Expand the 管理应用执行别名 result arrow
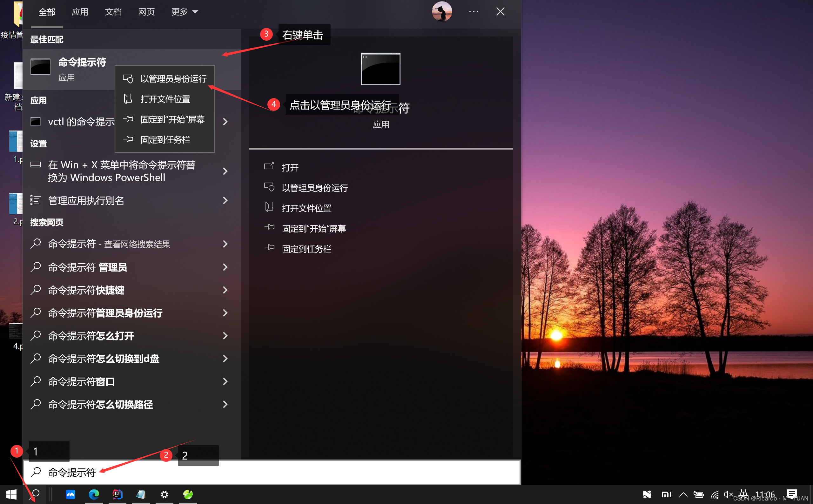The height and width of the screenshot is (504, 813). (x=225, y=200)
